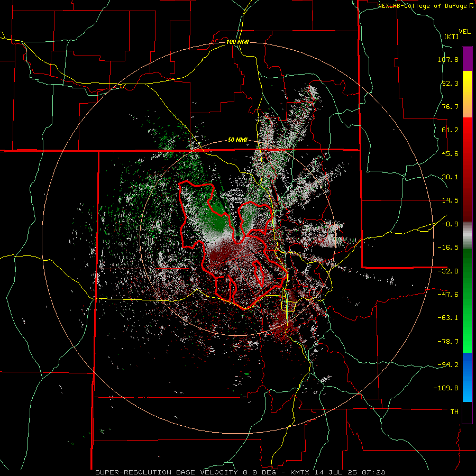476x476 pixels.
Task: Click the 45.6 legend value
Action: pos(450,153)
